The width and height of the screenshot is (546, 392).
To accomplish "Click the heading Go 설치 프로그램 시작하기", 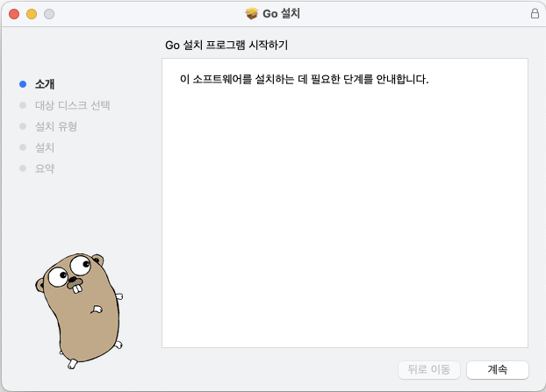I will pyautogui.click(x=226, y=46).
